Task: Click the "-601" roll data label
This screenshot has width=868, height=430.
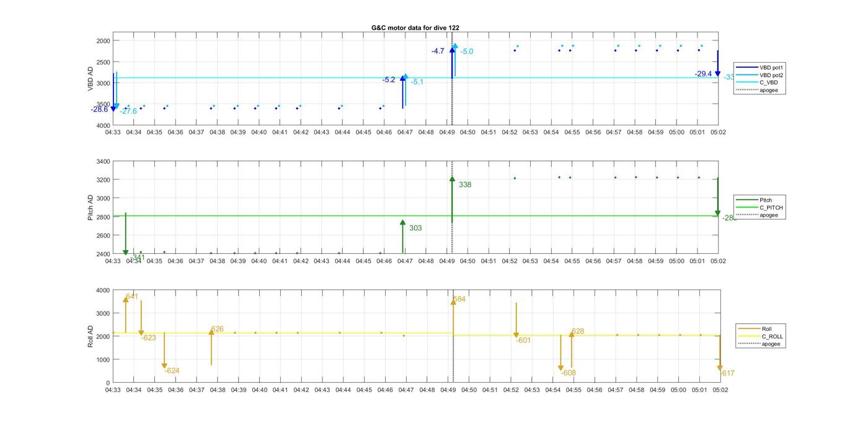Action: (524, 340)
